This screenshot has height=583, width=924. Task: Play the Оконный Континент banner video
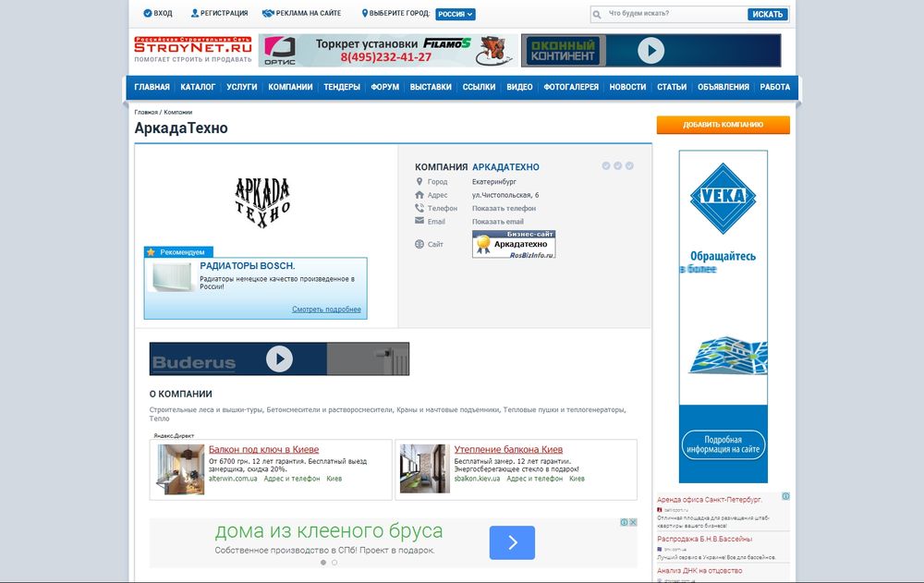650,51
